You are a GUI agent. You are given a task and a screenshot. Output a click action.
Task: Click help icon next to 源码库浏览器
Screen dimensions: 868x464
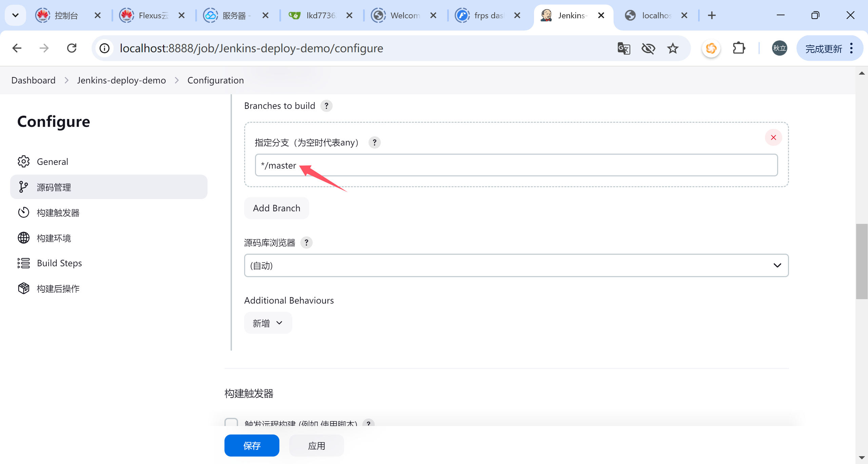click(306, 243)
